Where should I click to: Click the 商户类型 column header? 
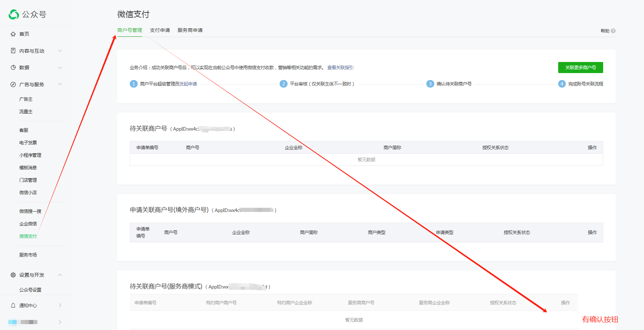pyautogui.click(x=377, y=232)
